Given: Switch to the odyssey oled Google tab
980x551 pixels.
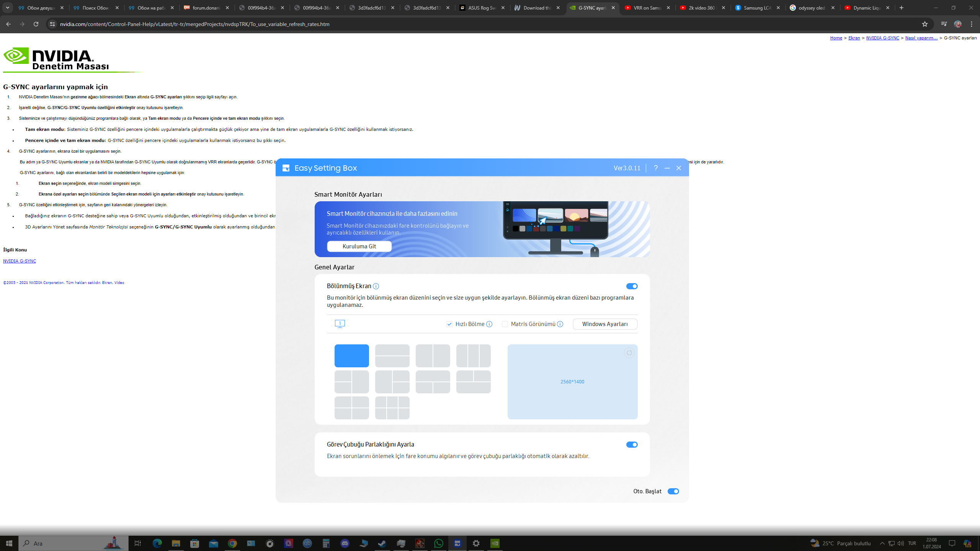Looking at the screenshot, I should [813, 8].
